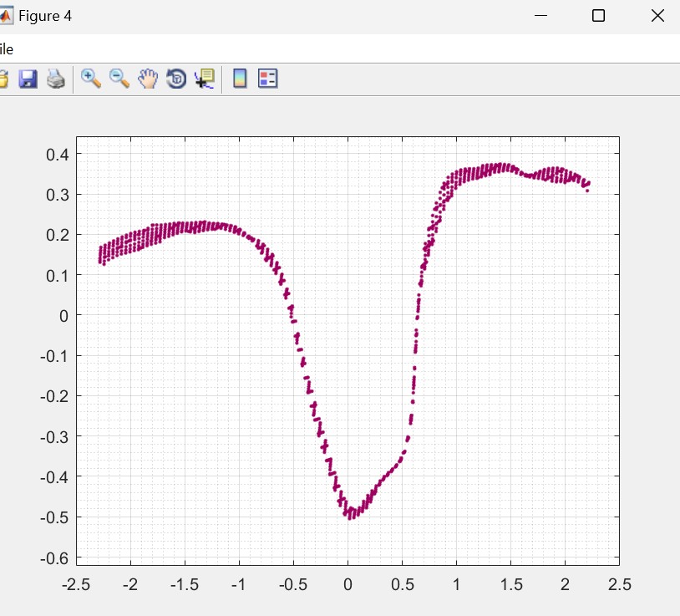The height and width of the screenshot is (616, 680).
Task: Minimize the Figure 4 window
Action: tap(541, 16)
